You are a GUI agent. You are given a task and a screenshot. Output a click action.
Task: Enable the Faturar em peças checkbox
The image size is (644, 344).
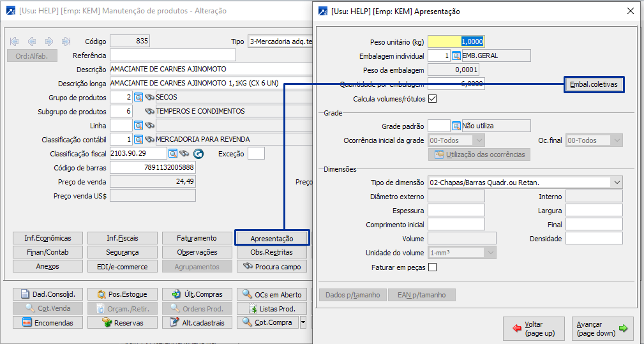coord(432,267)
